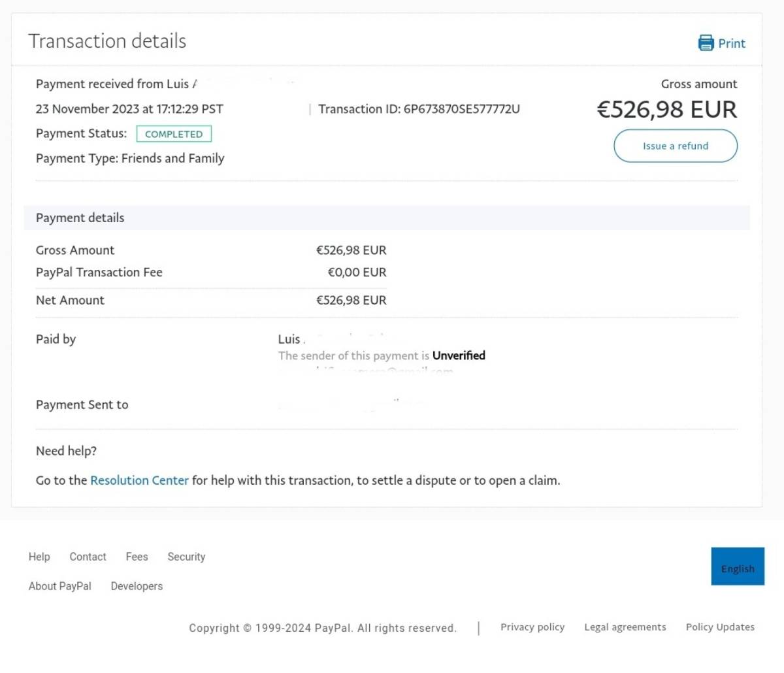Screen dimensions: 784x673
Task: View the Fees page
Action: [137, 557]
